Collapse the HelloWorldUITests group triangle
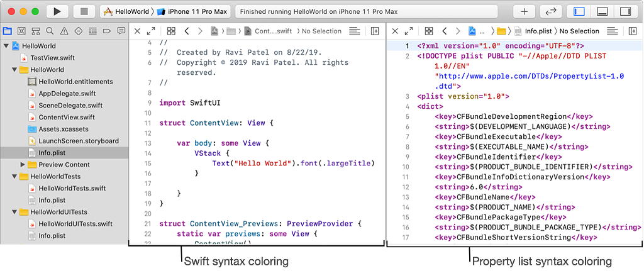This screenshot has height=271, width=644. [14, 212]
